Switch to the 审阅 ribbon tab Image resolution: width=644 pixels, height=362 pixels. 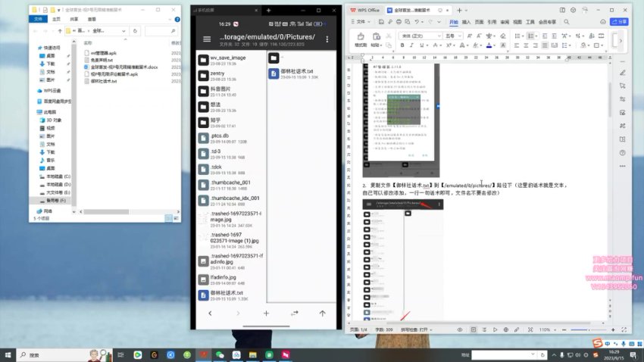pos(504,22)
